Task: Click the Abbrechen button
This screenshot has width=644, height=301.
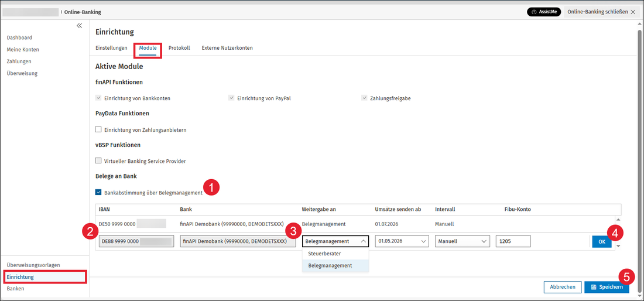Action: [562, 287]
